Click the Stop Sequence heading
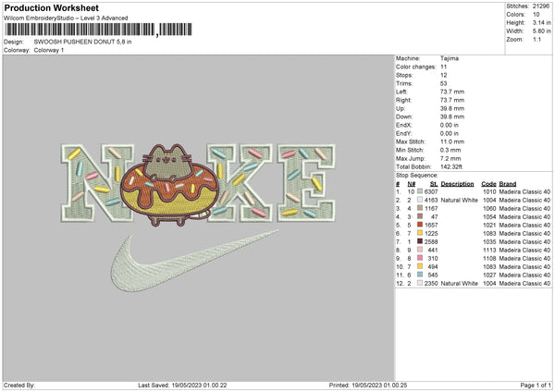The height and width of the screenshot is (392, 555). 417,176
